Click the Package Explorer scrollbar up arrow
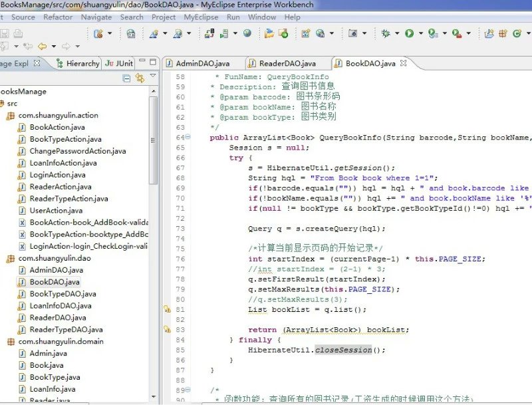This screenshot has width=532, height=405. (x=154, y=91)
